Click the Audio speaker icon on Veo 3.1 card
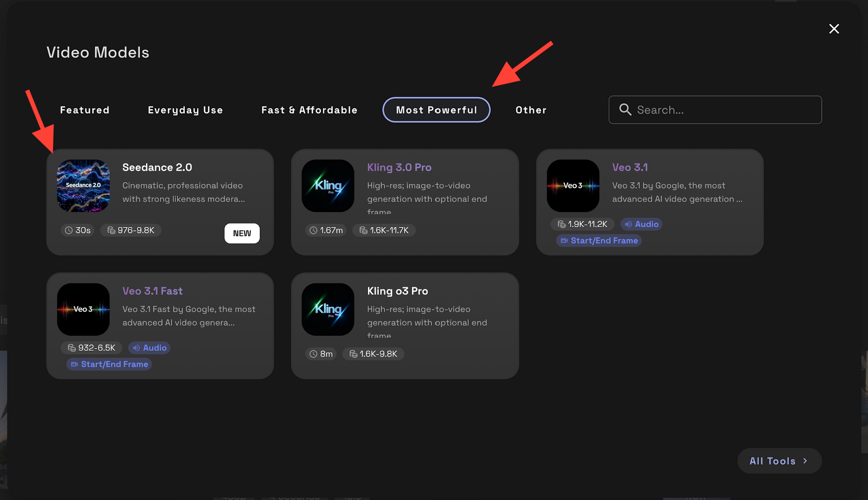 click(628, 224)
